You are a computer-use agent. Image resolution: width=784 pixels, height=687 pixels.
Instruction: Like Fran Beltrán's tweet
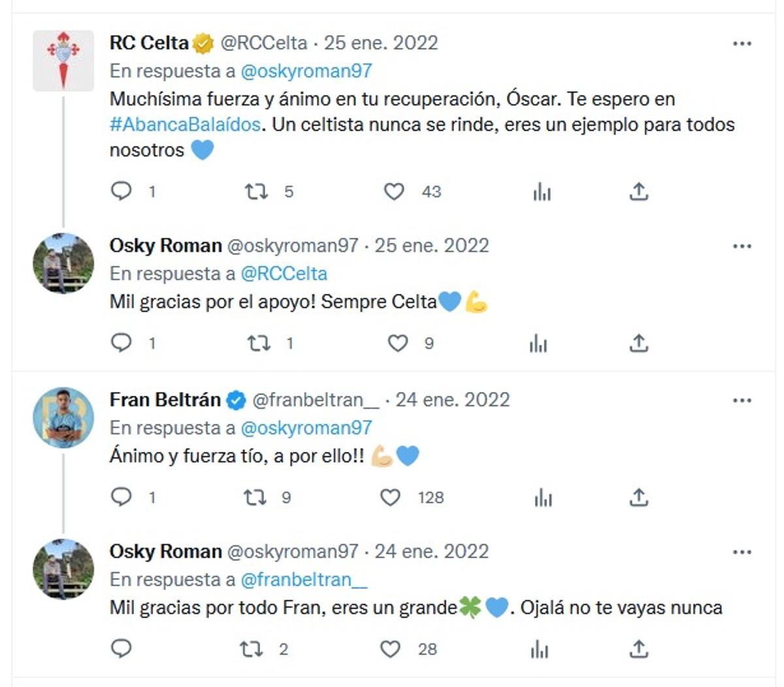tap(391, 498)
